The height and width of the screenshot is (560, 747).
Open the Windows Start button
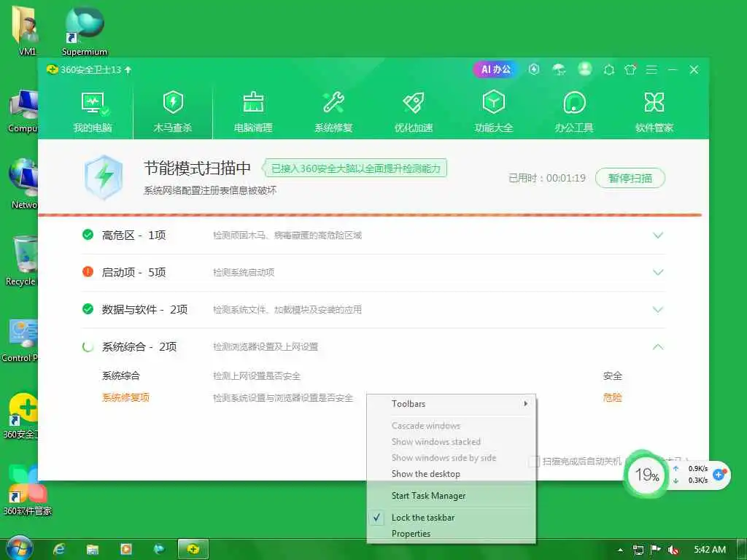point(18,548)
